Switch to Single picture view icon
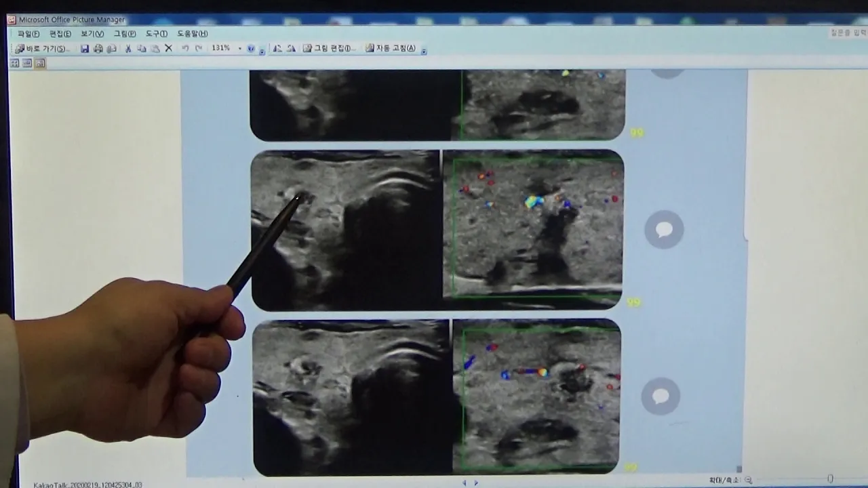868x488 pixels. (40, 63)
